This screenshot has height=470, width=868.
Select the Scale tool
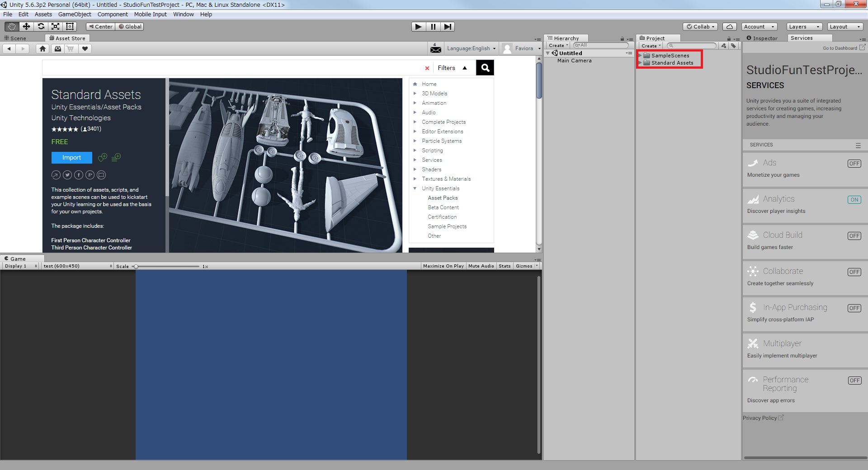(x=55, y=27)
